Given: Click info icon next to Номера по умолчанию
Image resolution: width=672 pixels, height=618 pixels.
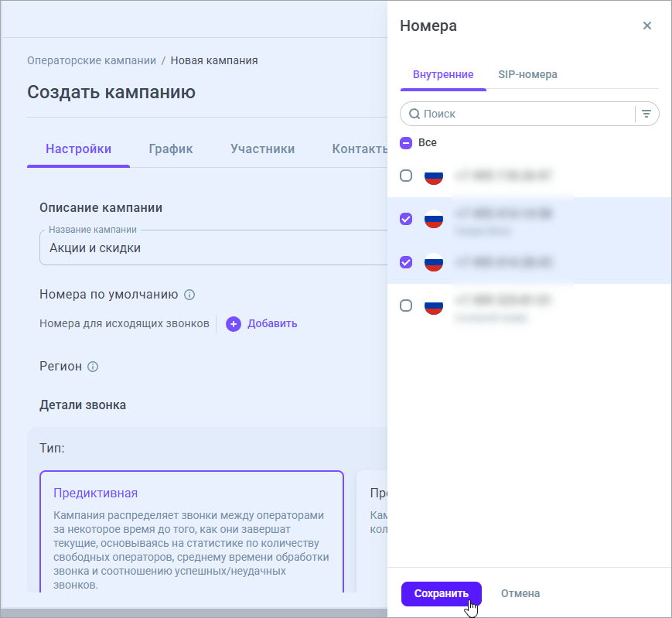Looking at the screenshot, I should click(x=189, y=295).
